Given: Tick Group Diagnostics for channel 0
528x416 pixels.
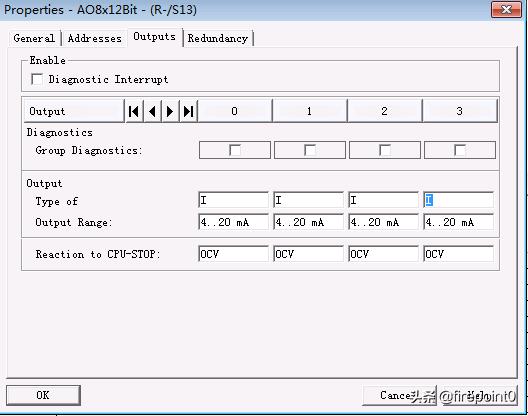Looking at the screenshot, I should (x=235, y=150).
